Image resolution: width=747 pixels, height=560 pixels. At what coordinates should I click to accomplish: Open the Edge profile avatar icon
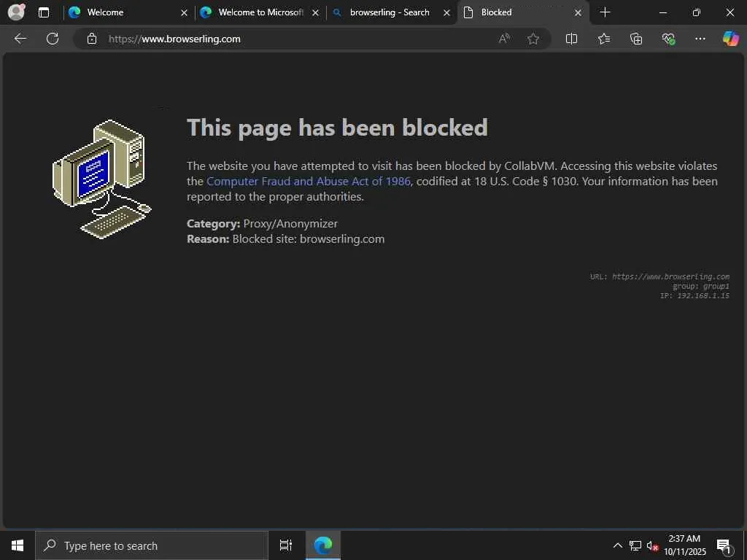pos(16,12)
